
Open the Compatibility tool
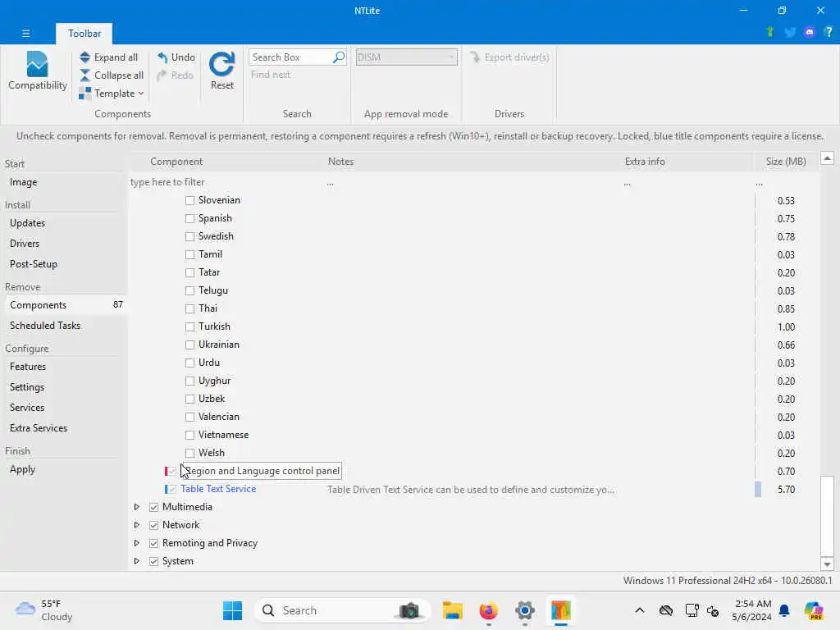37,71
